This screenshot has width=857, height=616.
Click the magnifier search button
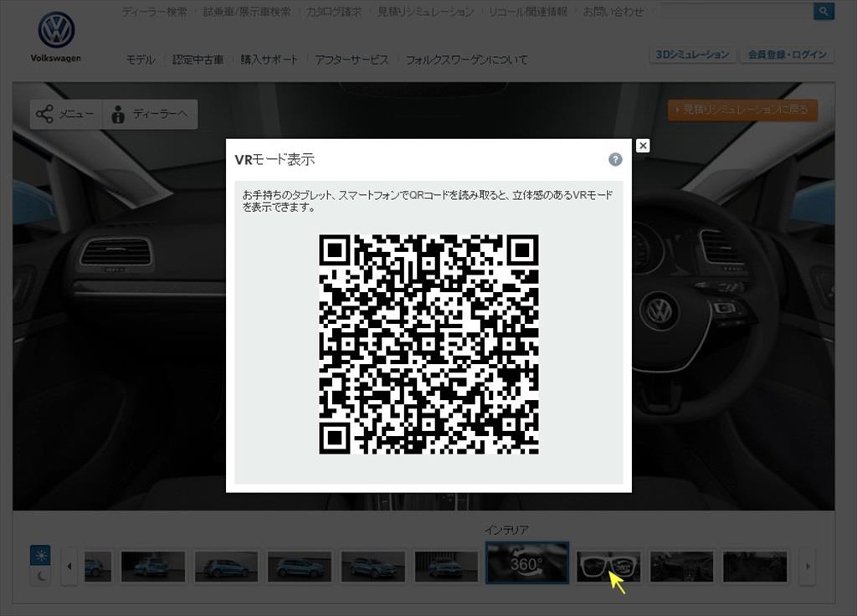click(x=824, y=12)
